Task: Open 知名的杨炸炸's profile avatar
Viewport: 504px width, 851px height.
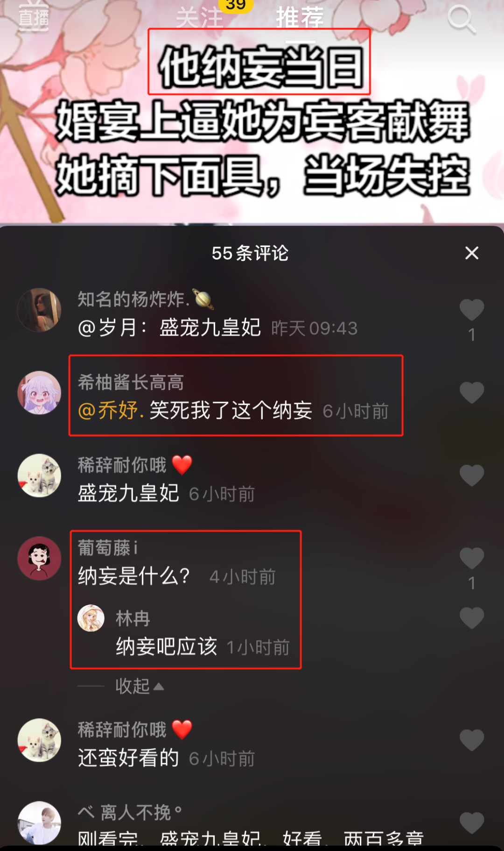Action: (x=39, y=310)
